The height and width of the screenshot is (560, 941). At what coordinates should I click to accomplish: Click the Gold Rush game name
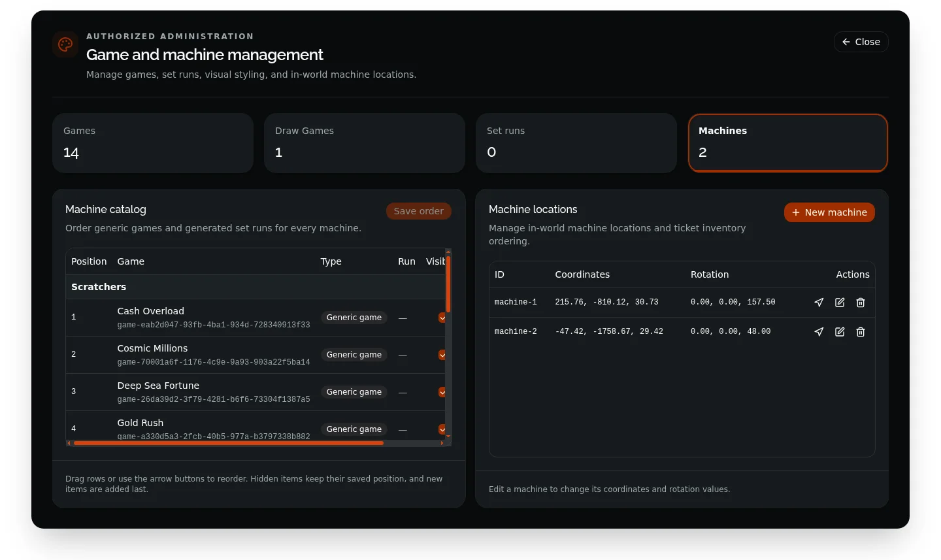[140, 423]
